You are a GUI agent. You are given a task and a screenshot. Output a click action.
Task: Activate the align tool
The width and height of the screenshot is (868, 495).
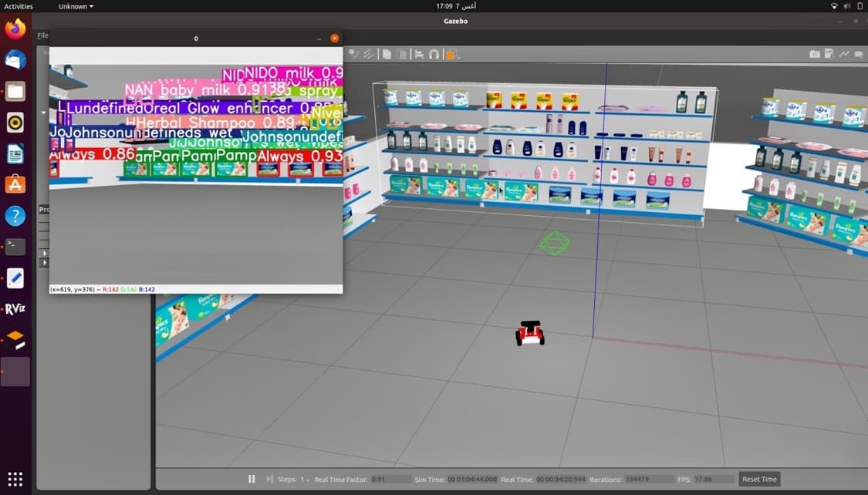[x=419, y=53]
